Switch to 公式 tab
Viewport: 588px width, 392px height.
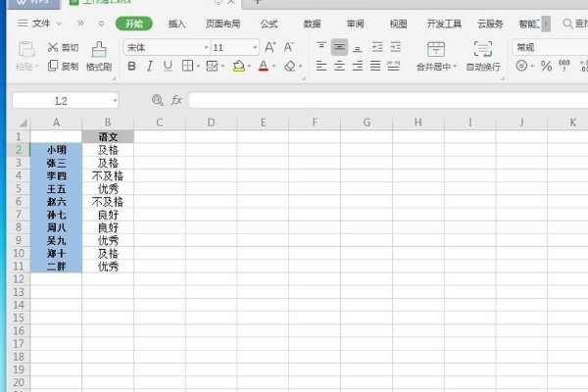269,24
